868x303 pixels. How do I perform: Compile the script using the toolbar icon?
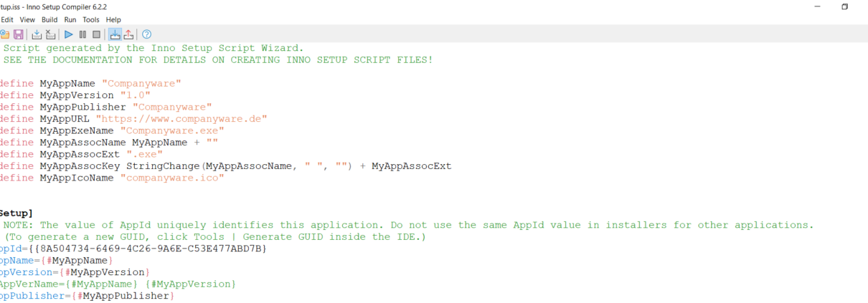click(37, 34)
